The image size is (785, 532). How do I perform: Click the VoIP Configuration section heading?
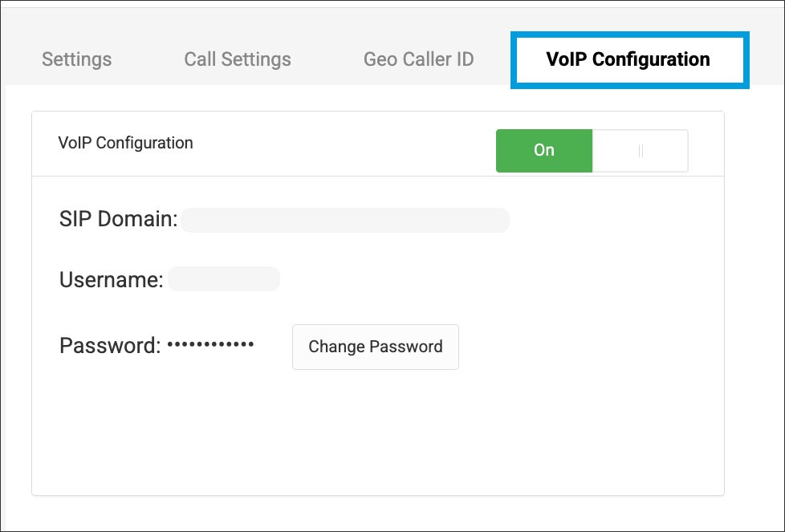tap(126, 144)
